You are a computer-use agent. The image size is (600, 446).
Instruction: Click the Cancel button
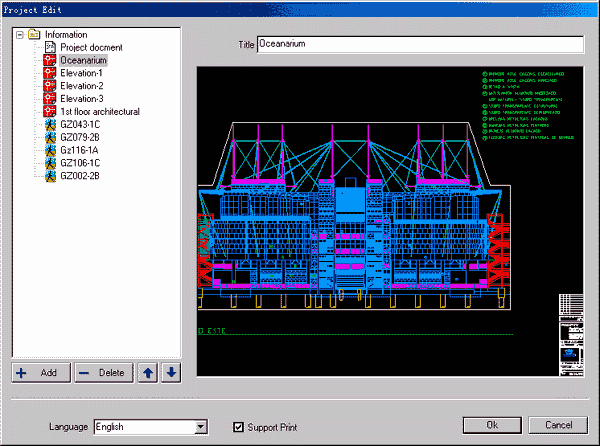point(558,425)
